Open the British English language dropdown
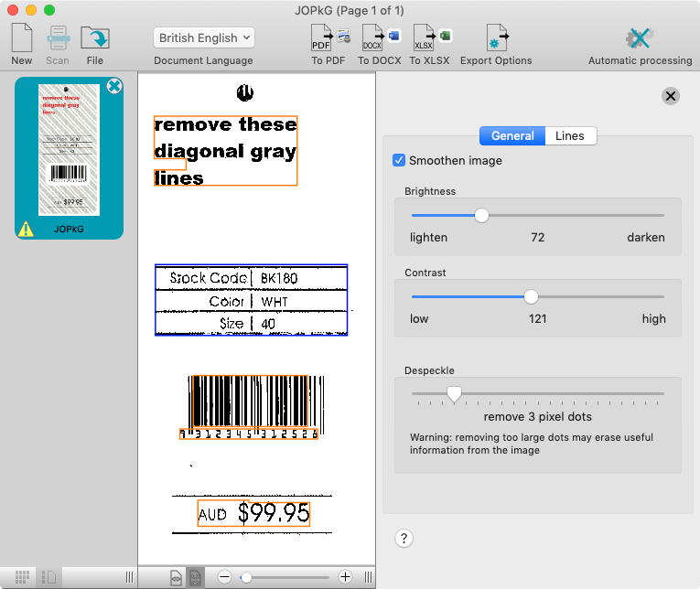Viewport: 700px width, 589px height. point(204,37)
